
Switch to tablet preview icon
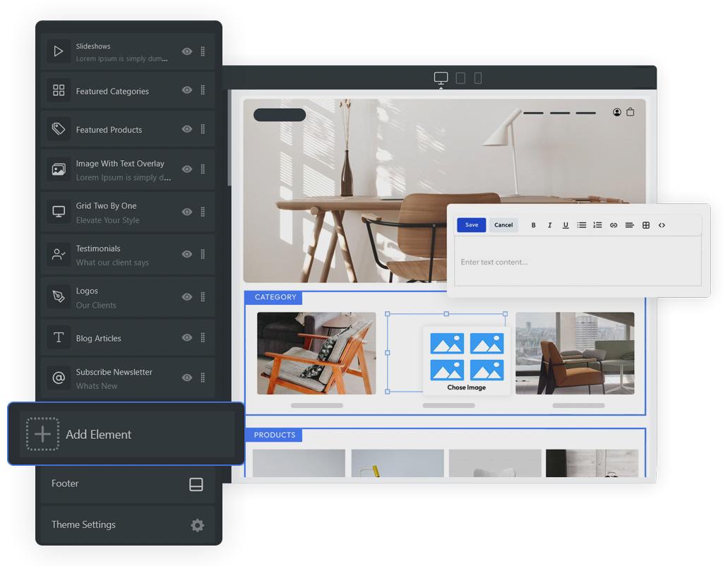point(460,78)
